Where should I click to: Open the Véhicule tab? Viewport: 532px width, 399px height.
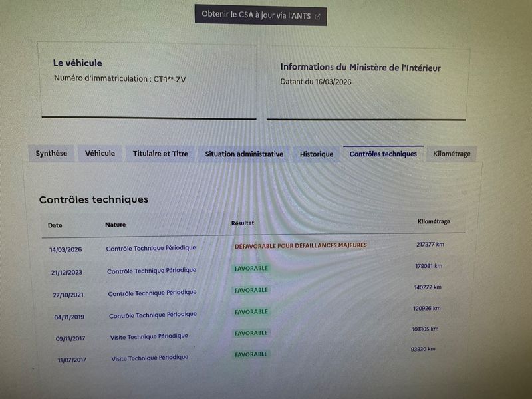click(100, 154)
